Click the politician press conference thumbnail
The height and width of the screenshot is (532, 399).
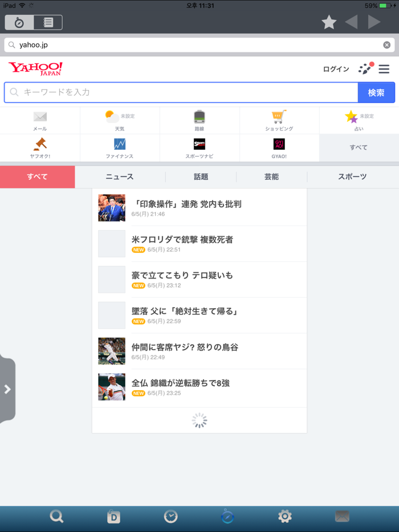coord(112,208)
